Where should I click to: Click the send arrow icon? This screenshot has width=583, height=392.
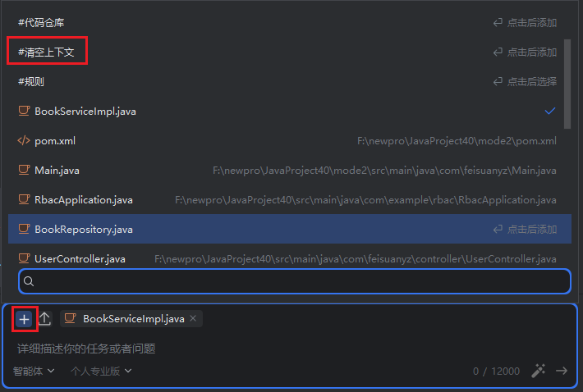click(x=562, y=371)
